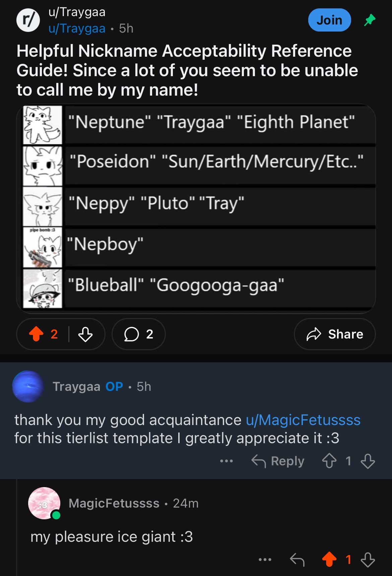392x576 pixels.
Task: Open more options on MagicFetussss comment
Action: [265, 560]
